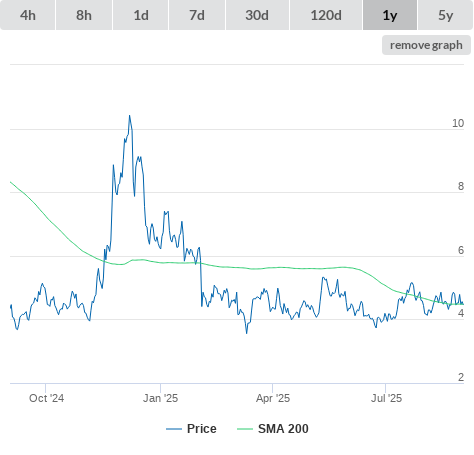Image resolution: width=474 pixels, height=455 pixels.
Task: Click the remove graph button
Action: pos(426,45)
